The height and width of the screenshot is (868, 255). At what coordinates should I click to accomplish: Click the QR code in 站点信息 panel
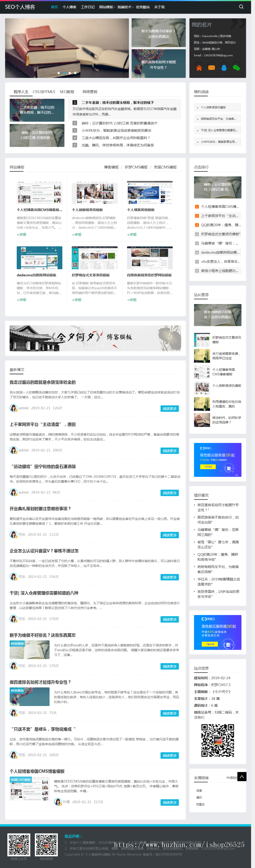tap(218, 740)
